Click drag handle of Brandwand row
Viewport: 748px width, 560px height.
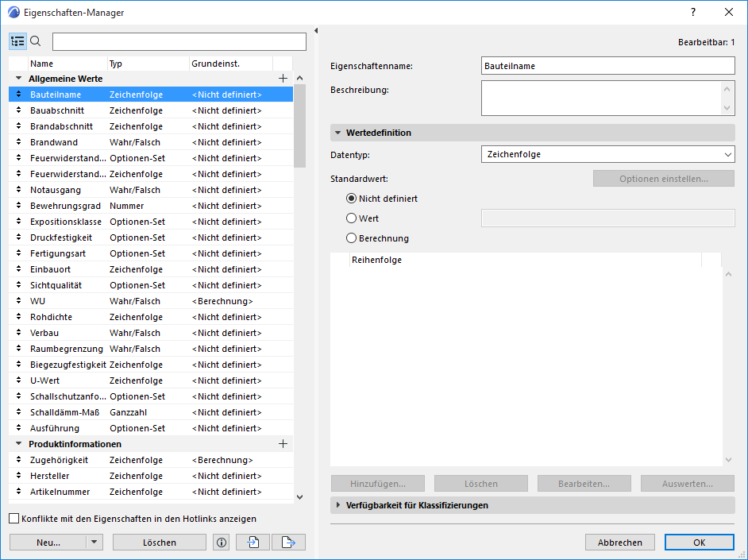[x=18, y=142]
